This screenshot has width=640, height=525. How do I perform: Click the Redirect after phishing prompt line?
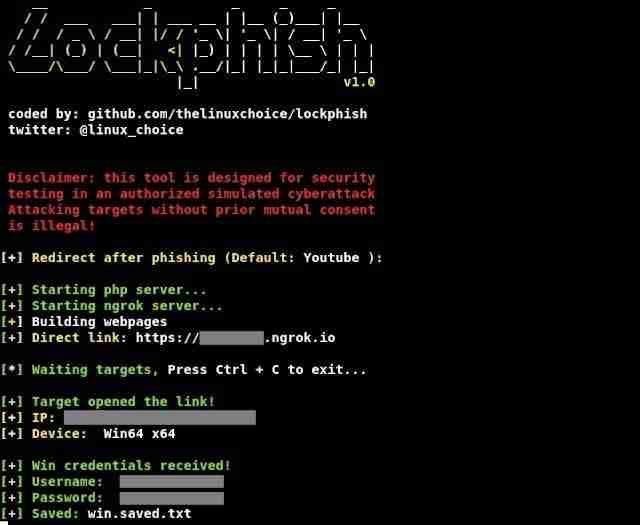(191, 258)
